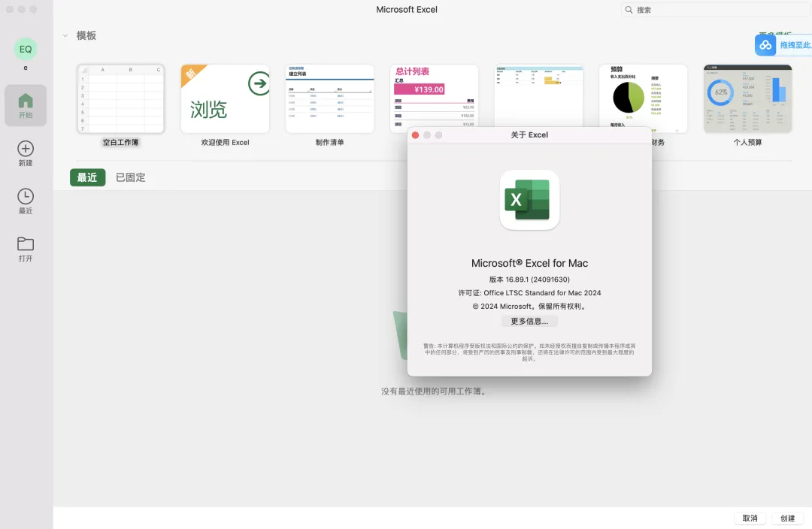
Task: Open the 打开 folder sidebar item
Action: point(26,249)
